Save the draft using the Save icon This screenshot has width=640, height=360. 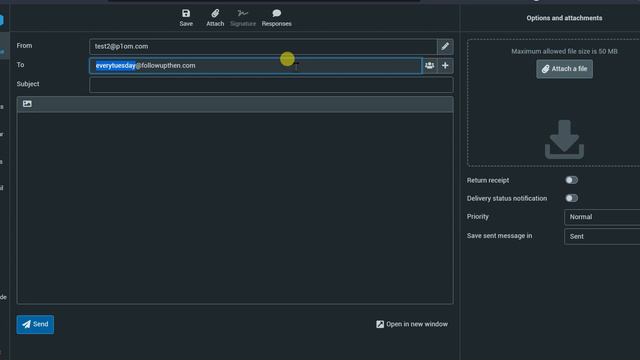click(x=186, y=18)
